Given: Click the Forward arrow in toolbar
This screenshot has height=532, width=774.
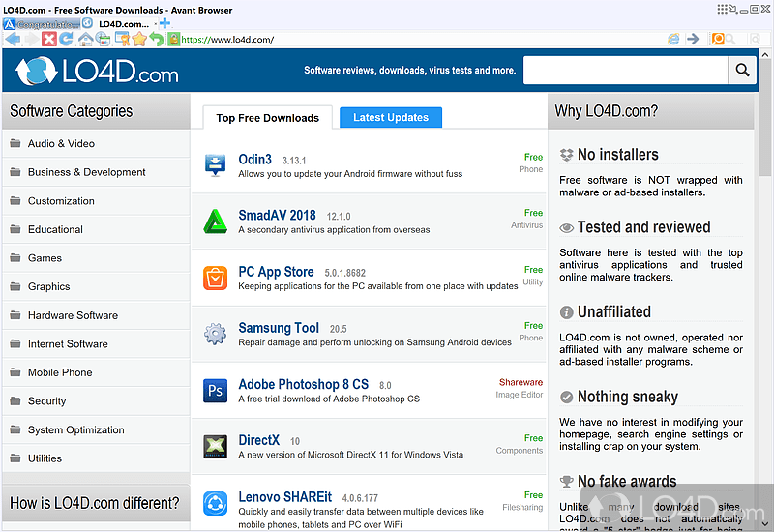Looking at the screenshot, I should coord(32,39).
